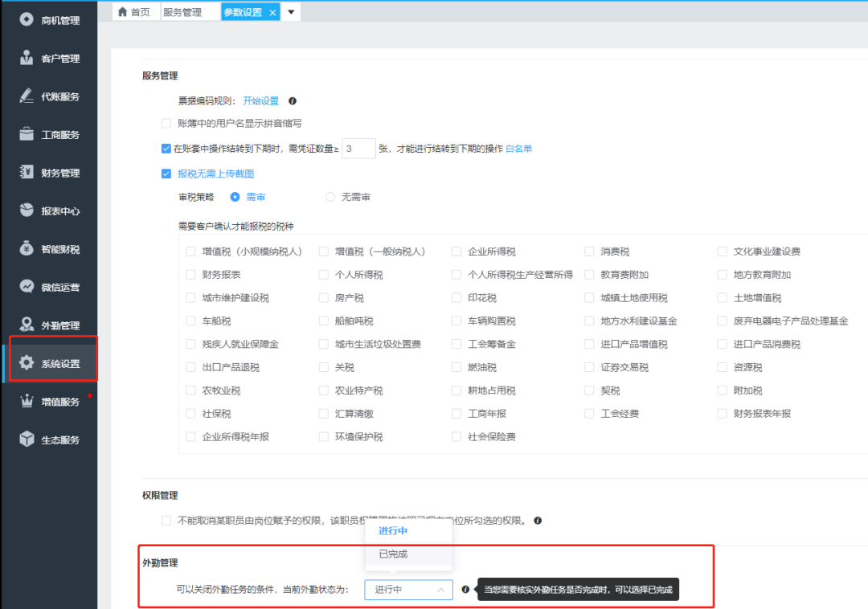Click 开始设置 link

tap(260, 100)
